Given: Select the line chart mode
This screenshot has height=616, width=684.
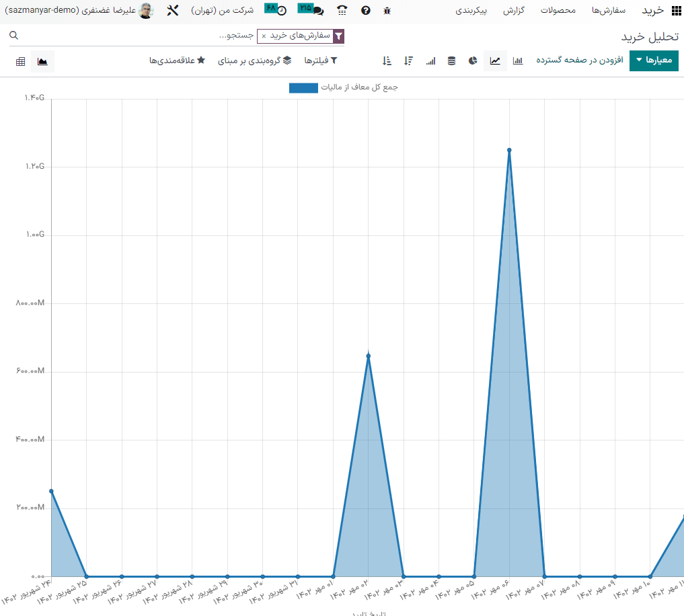Looking at the screenshot, I should [x=495, y=61].
